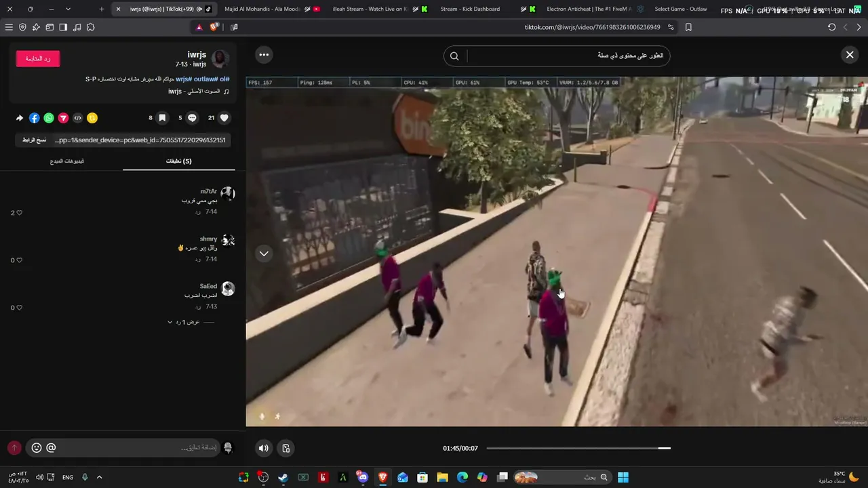Like the m7tAr comment
The height and width of the screenshot is (488, 868).
19,213
